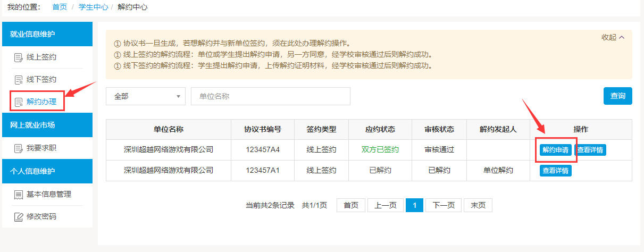Open the 全部 status filter dropdown
This screenshot has height=252, width=644.
pos(146,96)
